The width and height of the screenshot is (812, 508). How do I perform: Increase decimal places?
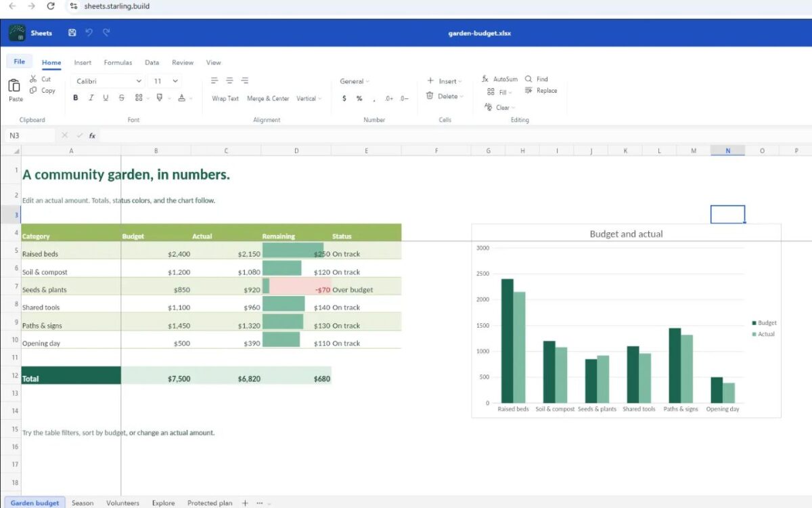coord(389,99)
